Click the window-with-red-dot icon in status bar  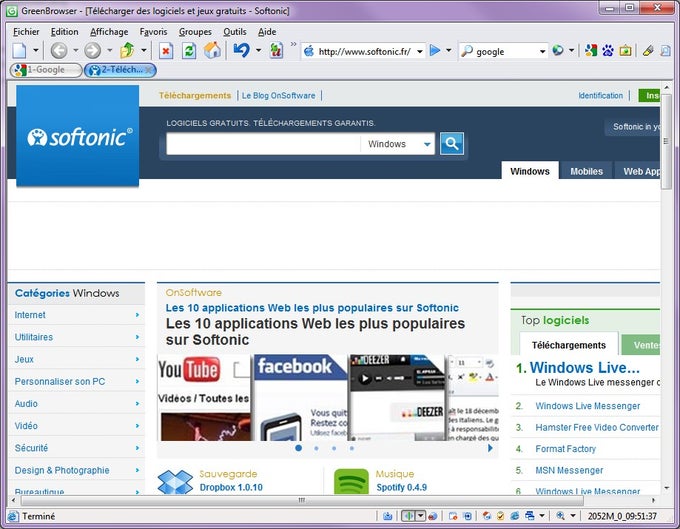453,516
